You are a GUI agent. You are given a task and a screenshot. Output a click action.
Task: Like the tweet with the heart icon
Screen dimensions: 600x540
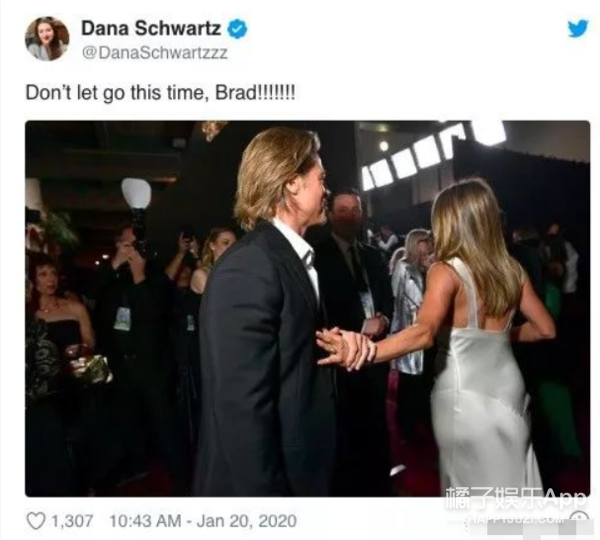pyautogui.click(x=36, y=521)
